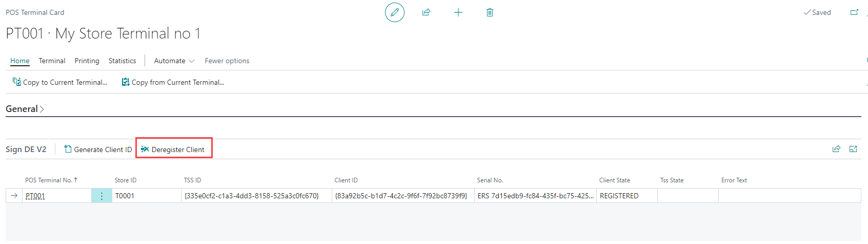Switch to the Home tab

point(20,61)
